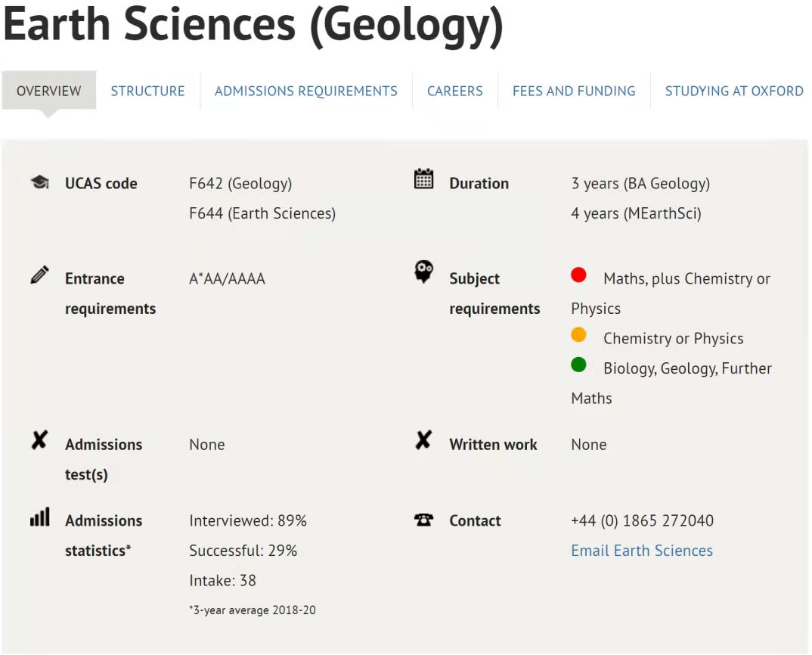
Task: Click the graduation cap UCAS code icon
Action: pyautogui.click(x=40, y=182)
